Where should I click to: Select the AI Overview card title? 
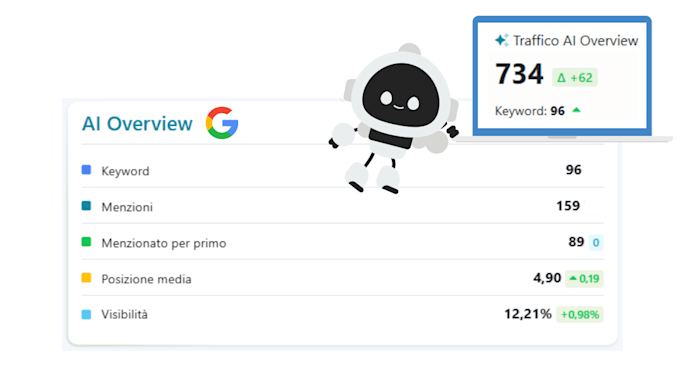click(x=137, y=124)
